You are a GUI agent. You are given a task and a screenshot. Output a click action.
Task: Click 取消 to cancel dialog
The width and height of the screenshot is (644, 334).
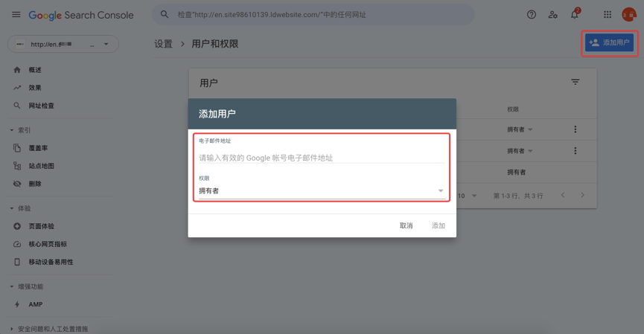coord(407,225)
